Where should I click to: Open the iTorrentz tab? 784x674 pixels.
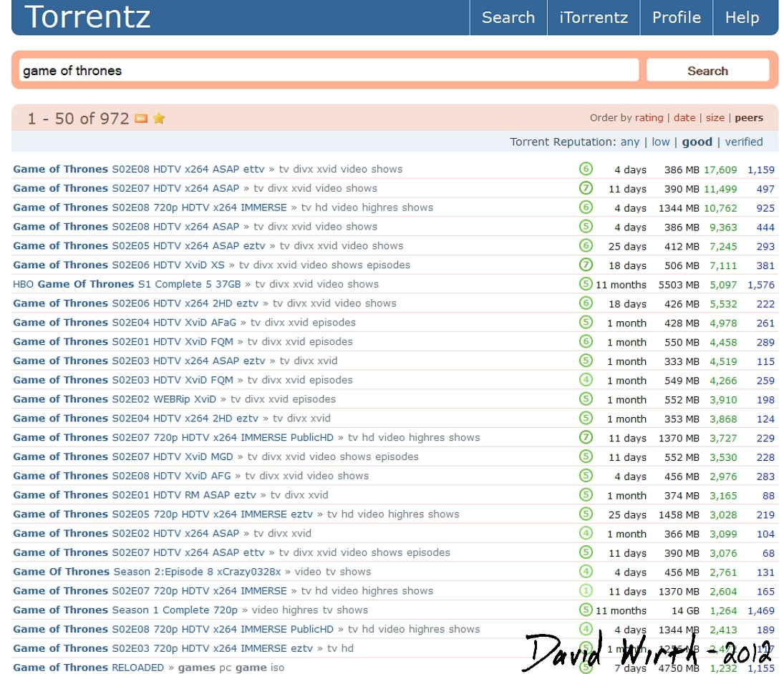coord(594,17)
